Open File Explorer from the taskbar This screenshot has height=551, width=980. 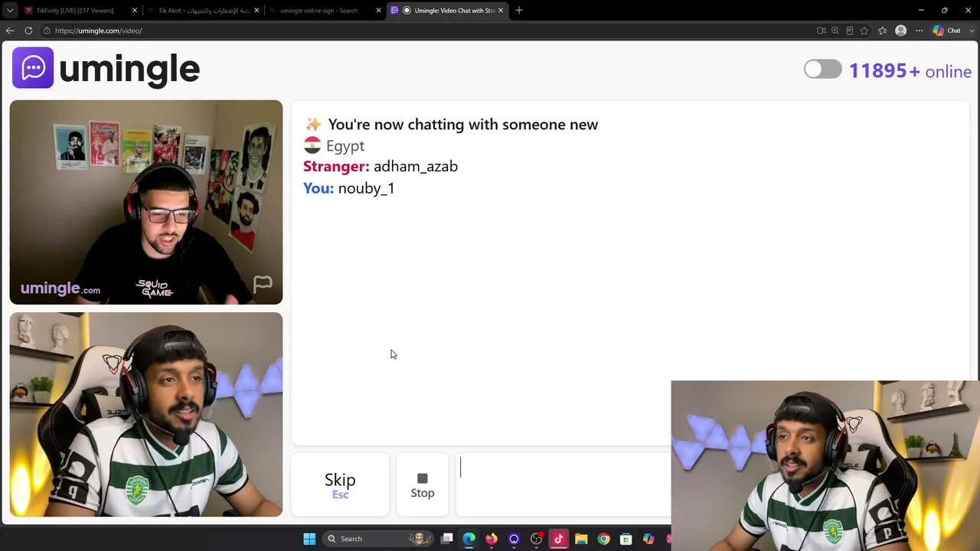click(581, 539)
